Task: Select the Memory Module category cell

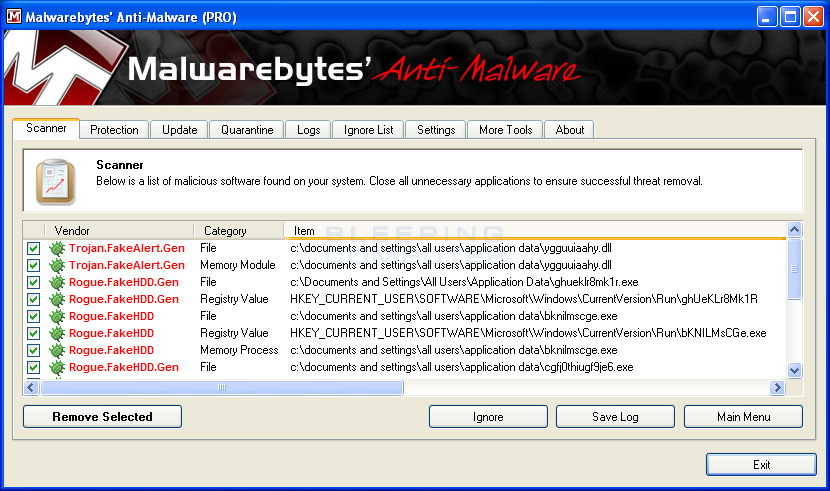Action: pos(238,265)
